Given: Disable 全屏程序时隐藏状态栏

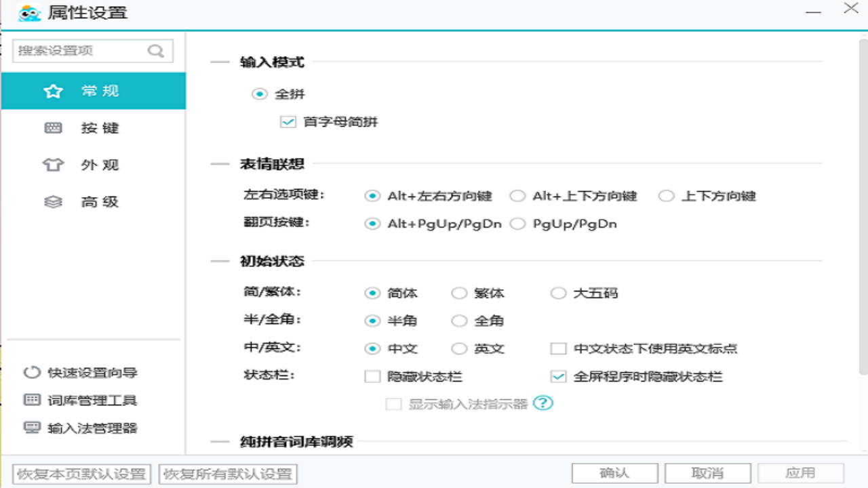Looking at the screenshot, I should coord(559,376).
